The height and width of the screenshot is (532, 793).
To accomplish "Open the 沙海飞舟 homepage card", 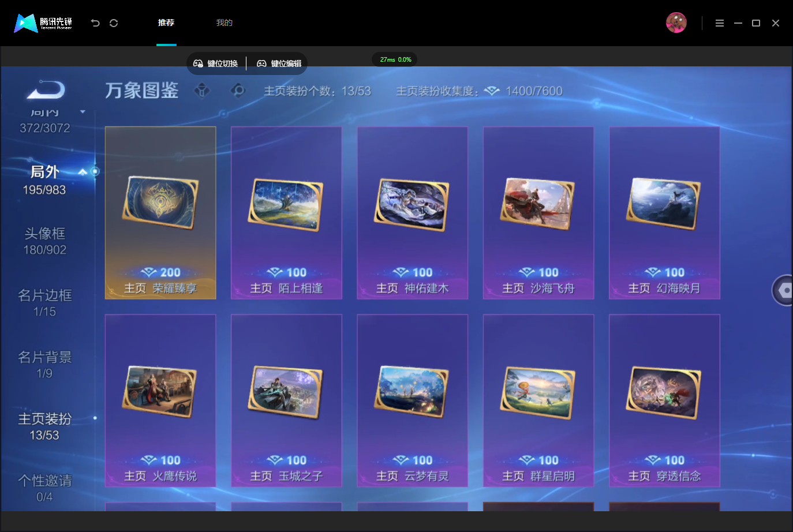I will [538, 213].
